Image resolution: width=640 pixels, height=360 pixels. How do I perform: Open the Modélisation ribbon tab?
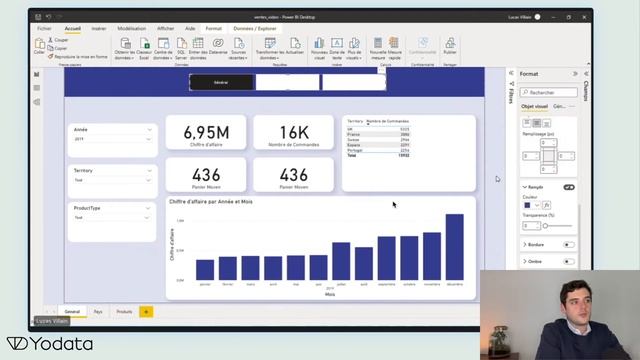coord(131,29)
